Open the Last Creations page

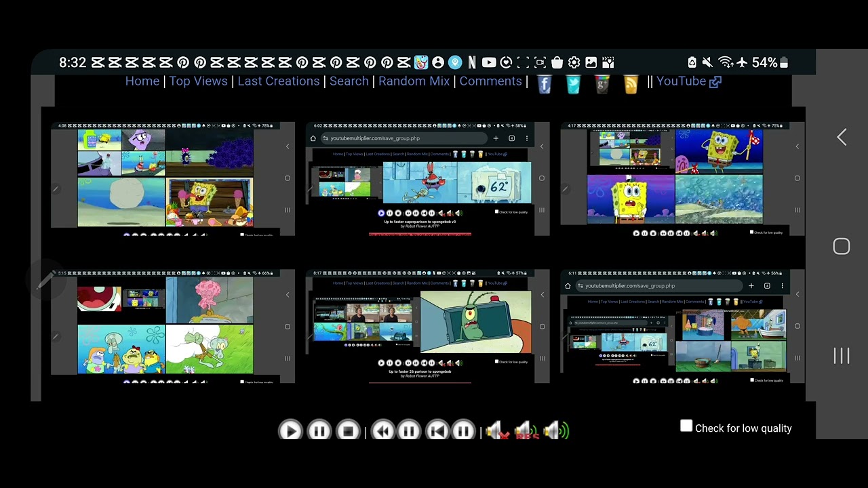(278, 81)
